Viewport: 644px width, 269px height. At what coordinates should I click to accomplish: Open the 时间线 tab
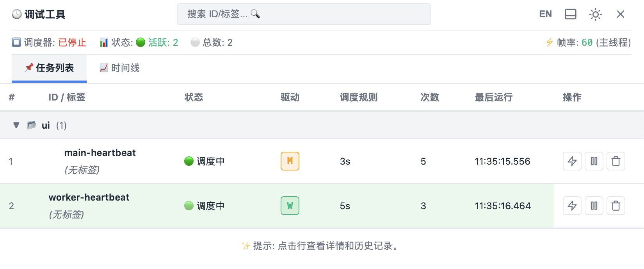[x=120, y=68]
